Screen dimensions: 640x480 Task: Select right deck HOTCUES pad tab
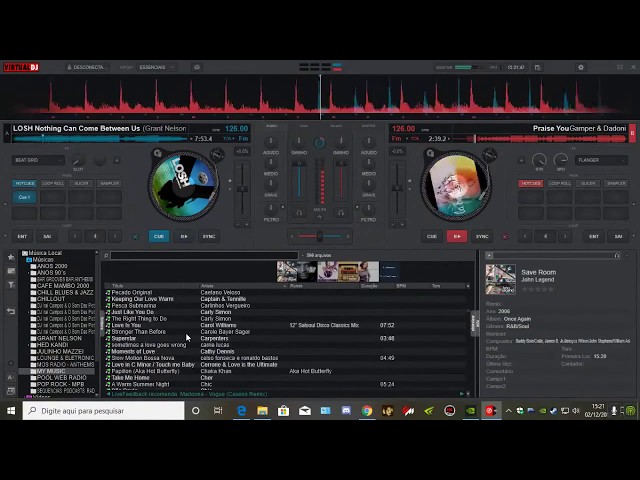tap(531, 184)
